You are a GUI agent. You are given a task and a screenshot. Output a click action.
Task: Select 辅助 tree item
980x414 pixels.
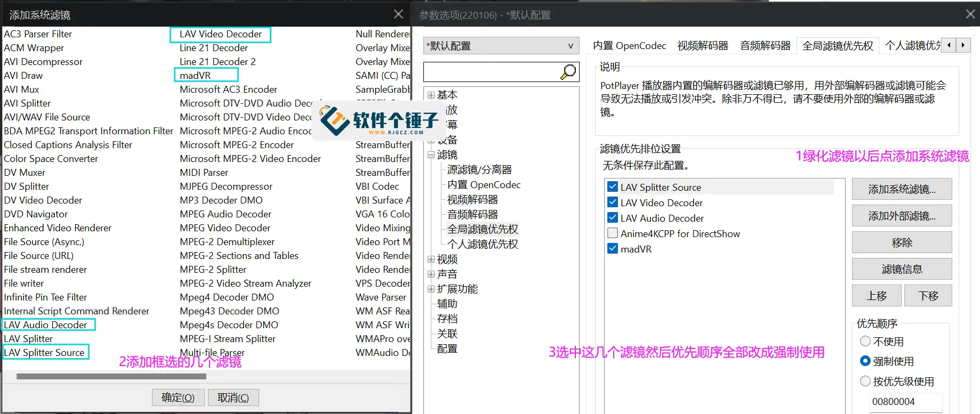tap(447, 304)
